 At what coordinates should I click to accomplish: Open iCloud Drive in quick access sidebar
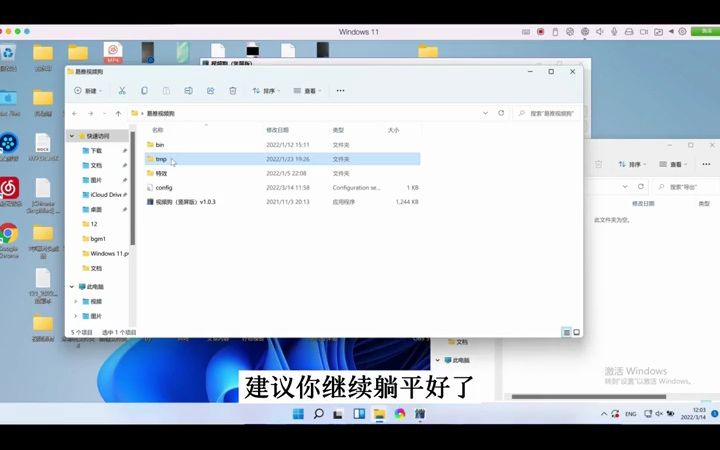click(101, 195)
